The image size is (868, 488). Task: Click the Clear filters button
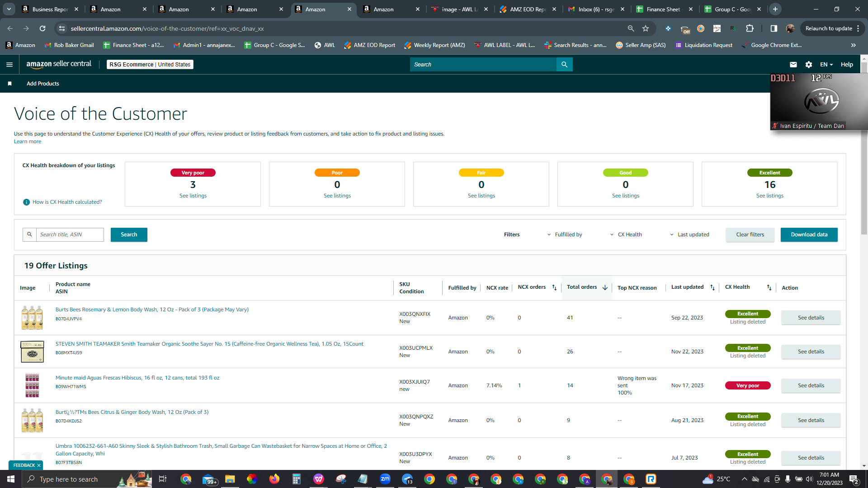pos(750,235)
